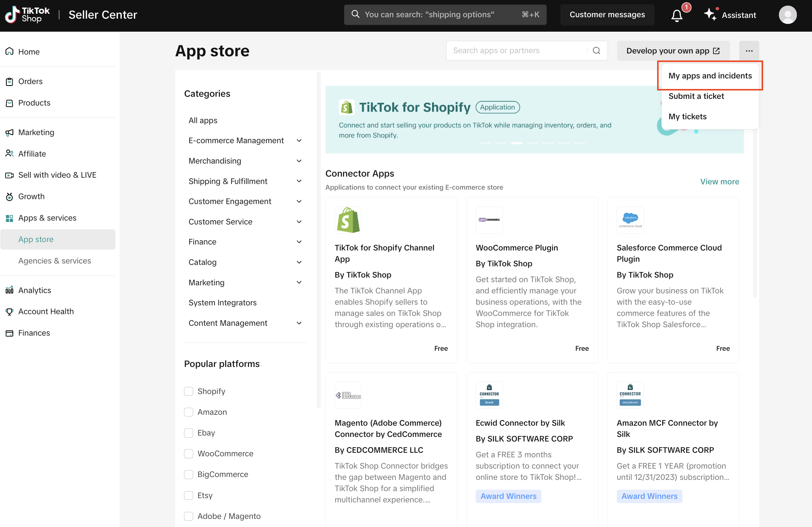This screenshot has height=527, width=812.
Task: Open the Assistant sparkle icon
Action: point(710,14)
